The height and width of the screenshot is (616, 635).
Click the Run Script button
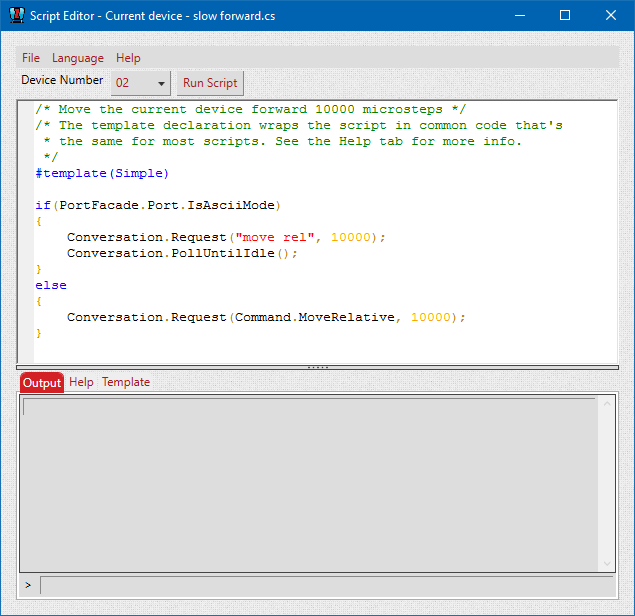210,83
